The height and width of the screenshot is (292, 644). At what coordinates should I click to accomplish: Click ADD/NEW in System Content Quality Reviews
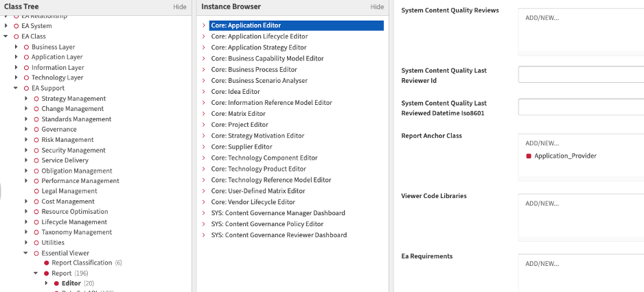point(542,18)
